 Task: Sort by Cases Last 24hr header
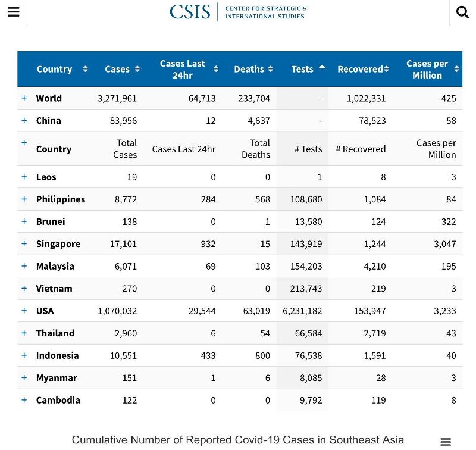(x=189, y=69)
